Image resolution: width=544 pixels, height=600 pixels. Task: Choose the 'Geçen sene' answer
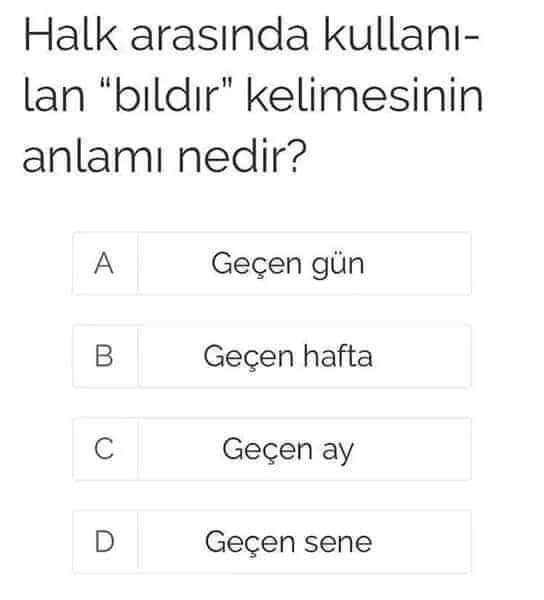click(x=304, y=542)
